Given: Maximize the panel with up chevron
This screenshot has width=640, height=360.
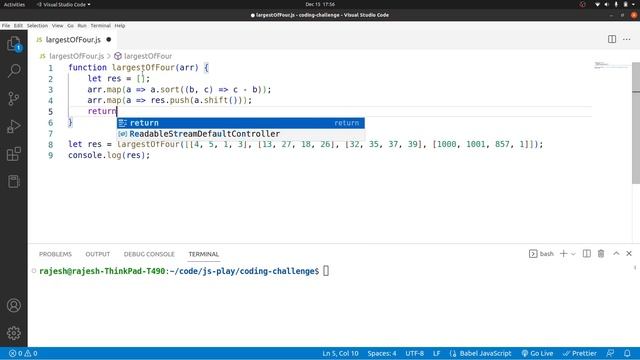Looking at the screenshot, I should [x=616, y=253].
